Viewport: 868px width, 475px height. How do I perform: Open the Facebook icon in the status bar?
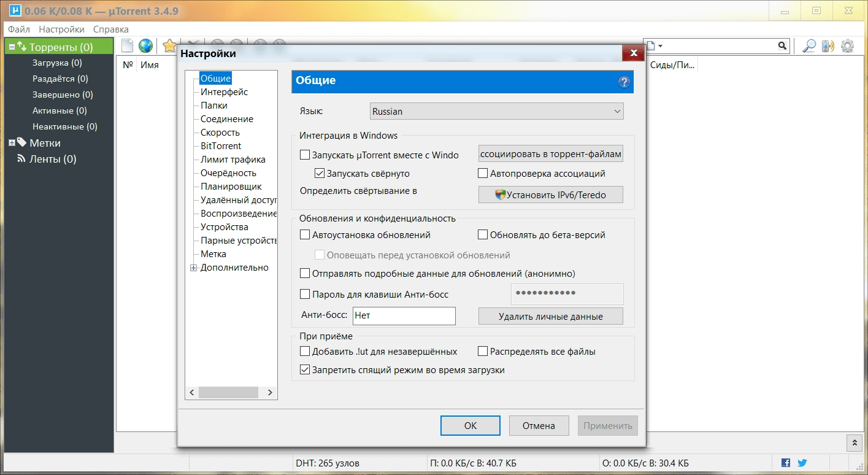click(x=785, y=463)
